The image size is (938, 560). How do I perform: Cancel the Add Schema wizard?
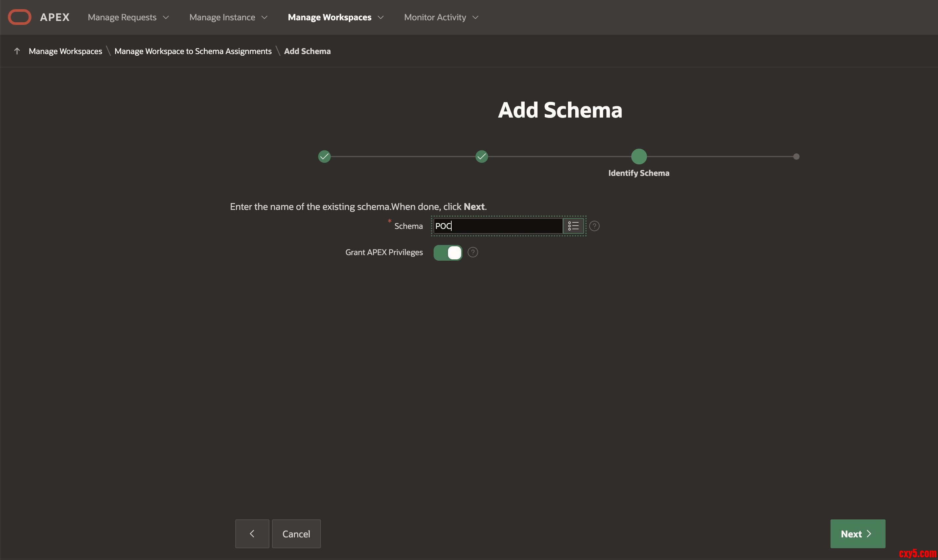296,533
